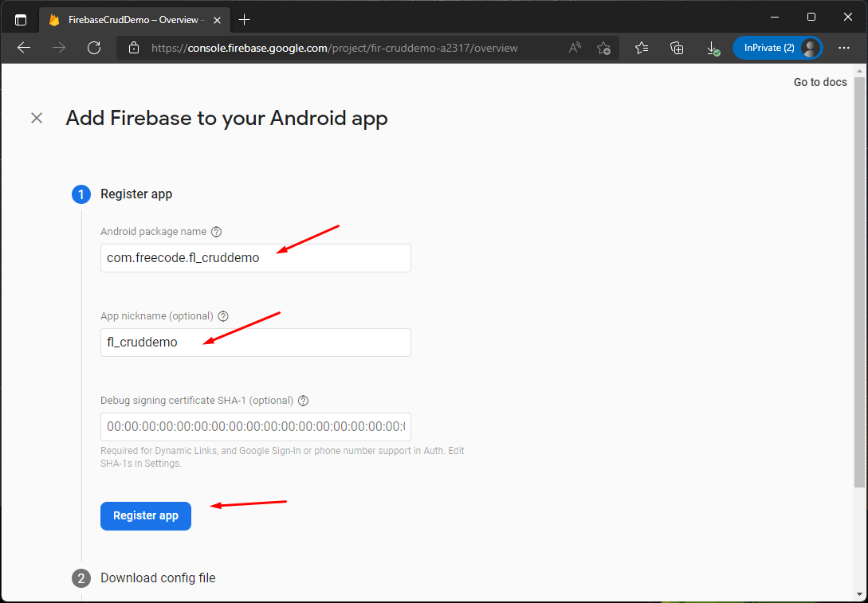Click the lock icon in address bar
Image resolution: width=868 pixels, height=603 pixels.
pyautogui.click(x=132, y=48)
